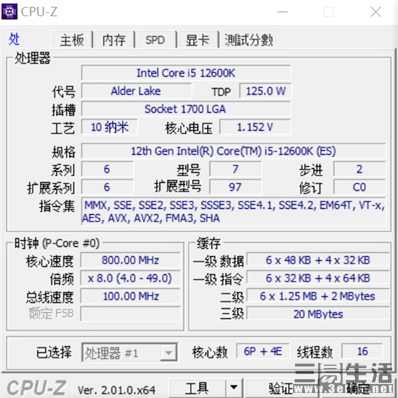Click the 16 thread count value

coord(362,351)
